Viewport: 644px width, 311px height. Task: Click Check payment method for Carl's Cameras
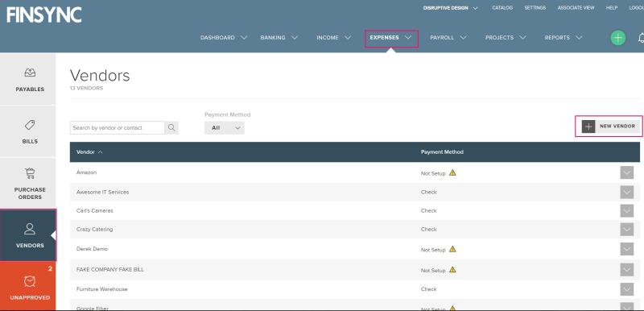[x=429, y=210]
